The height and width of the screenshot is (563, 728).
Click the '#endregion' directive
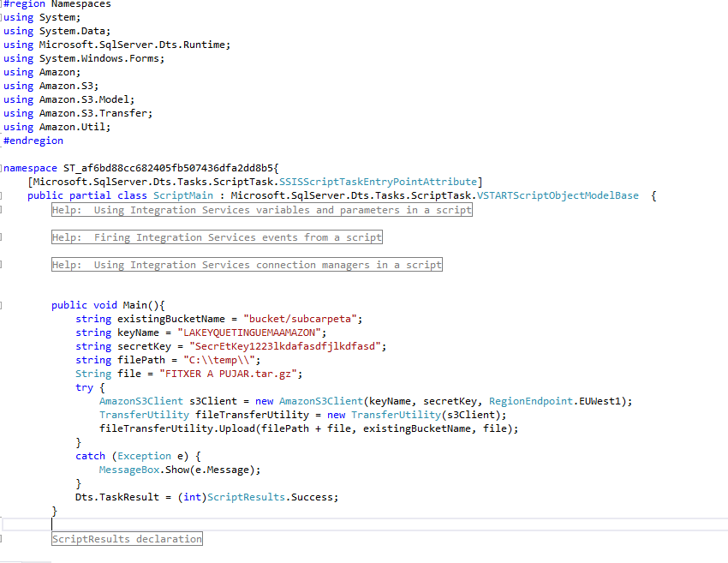click(33, 141)
